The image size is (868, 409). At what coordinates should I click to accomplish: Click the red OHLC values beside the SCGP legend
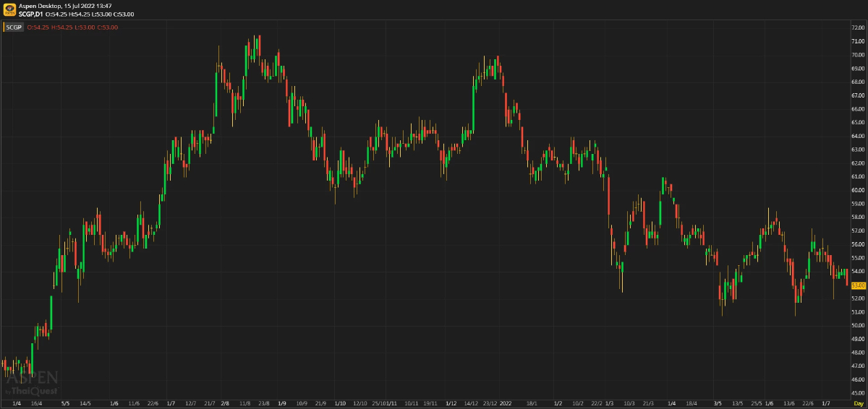(72, 27)
